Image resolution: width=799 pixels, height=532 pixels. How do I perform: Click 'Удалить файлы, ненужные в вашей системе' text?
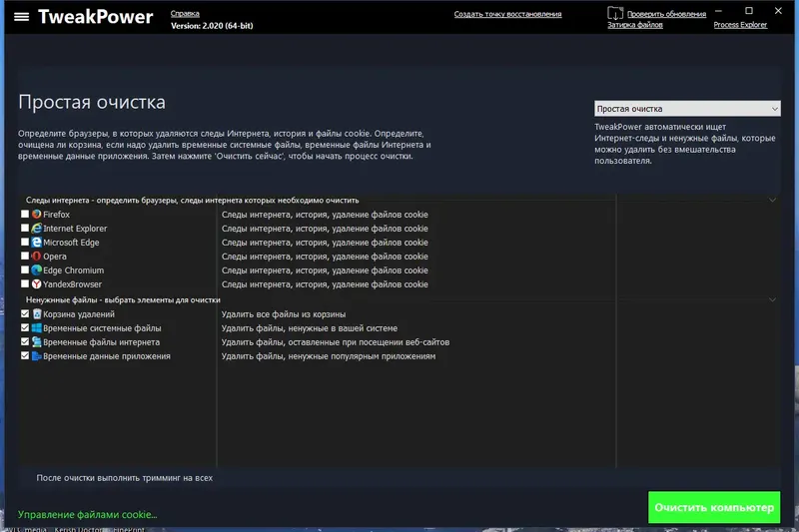[310, 328]
